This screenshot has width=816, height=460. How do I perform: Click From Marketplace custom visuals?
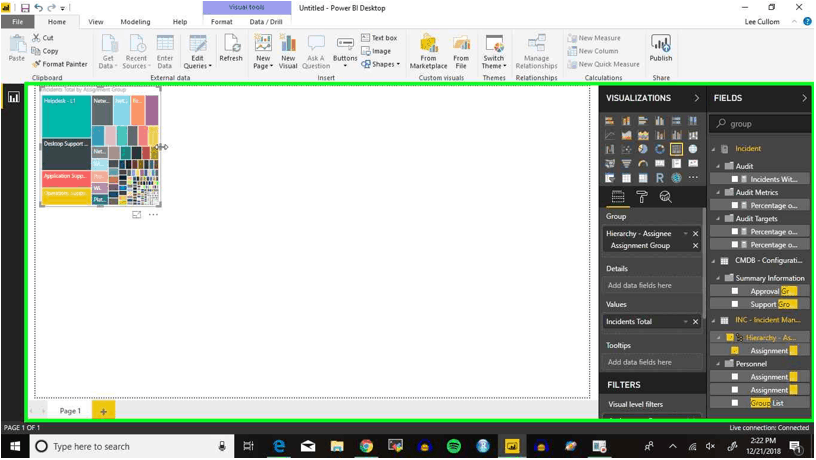click(428, 51)
